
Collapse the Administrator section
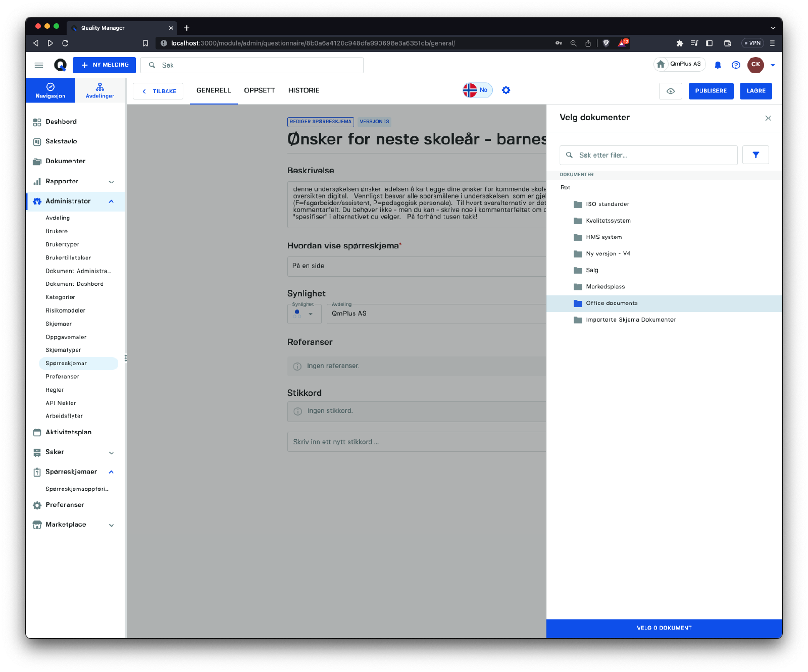tap(111, 201)
